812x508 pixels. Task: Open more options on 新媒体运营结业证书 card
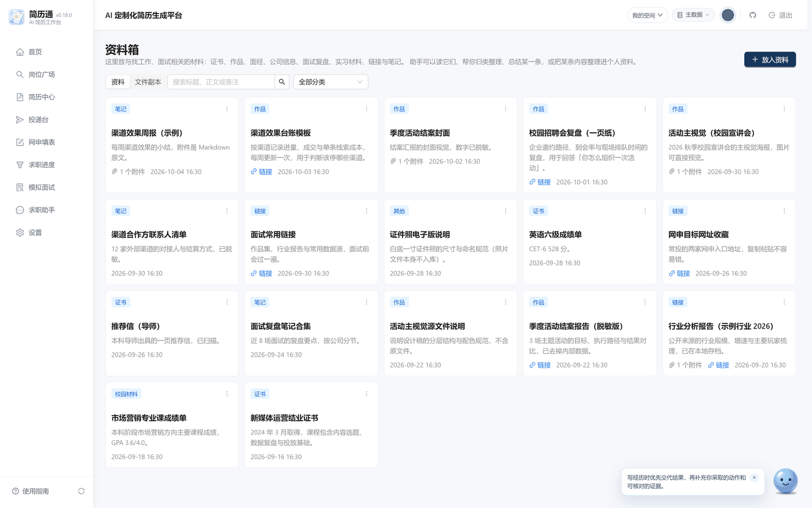click(367, 394)
